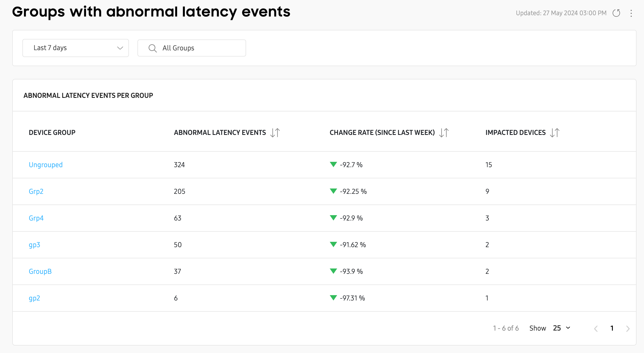
Task: Go to the next page arrow
Action: [x=628, y=328]
